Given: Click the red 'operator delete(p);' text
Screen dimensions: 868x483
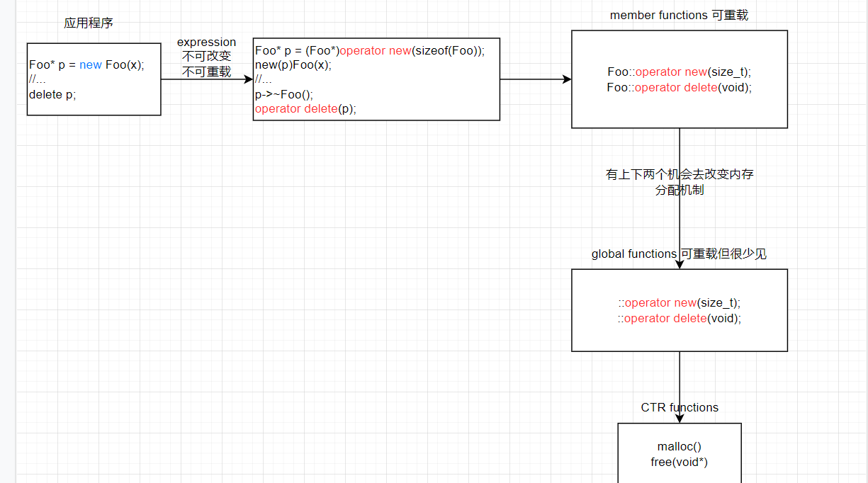Looking at the screenshot, I should pyautogui.click(x=305, y=108).
